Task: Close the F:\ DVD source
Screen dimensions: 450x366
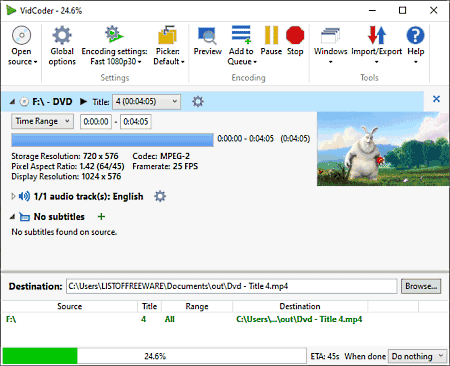Action: [436, 99]
